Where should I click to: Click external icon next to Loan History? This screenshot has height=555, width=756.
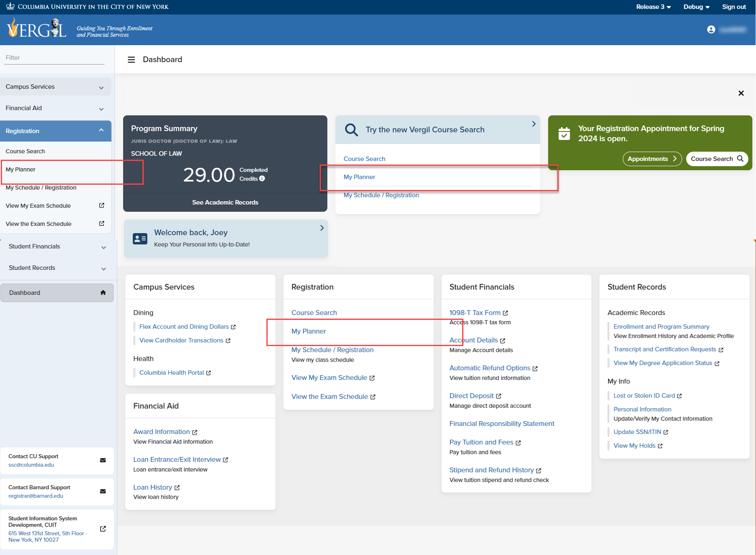coord(177,488)
